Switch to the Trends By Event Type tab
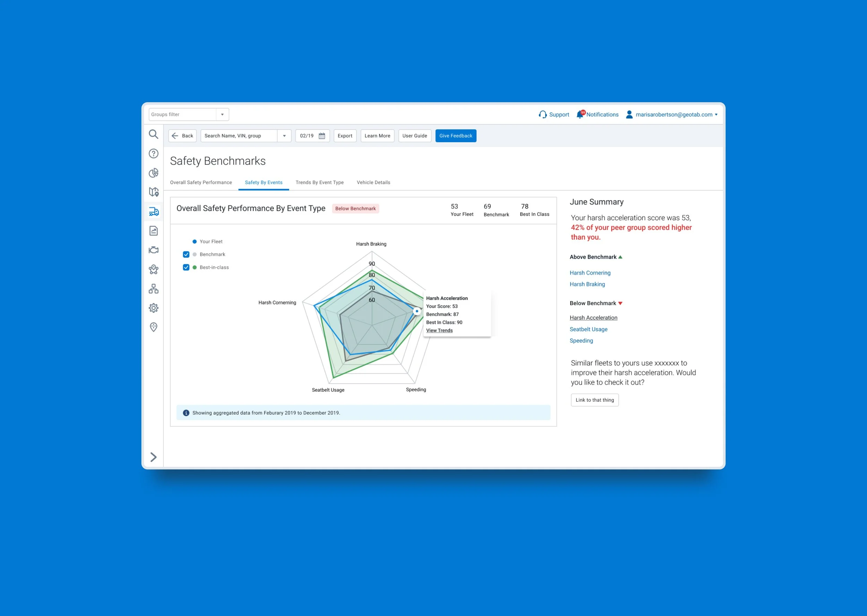Image resolution: width=867 pixels, height=616 pixels. 319,182
